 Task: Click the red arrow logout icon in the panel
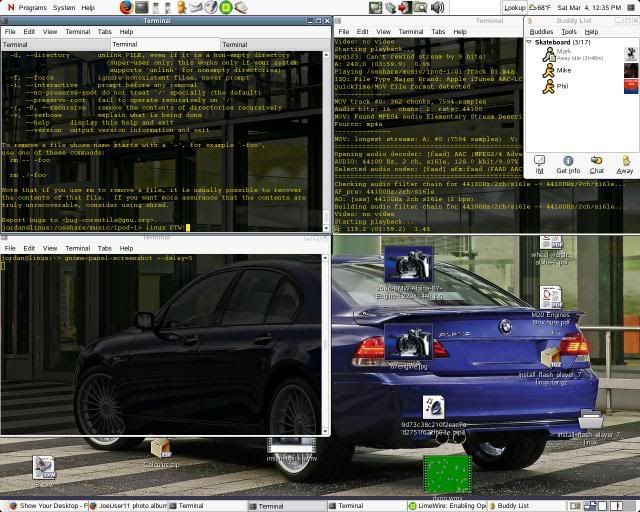pos(404,7)
